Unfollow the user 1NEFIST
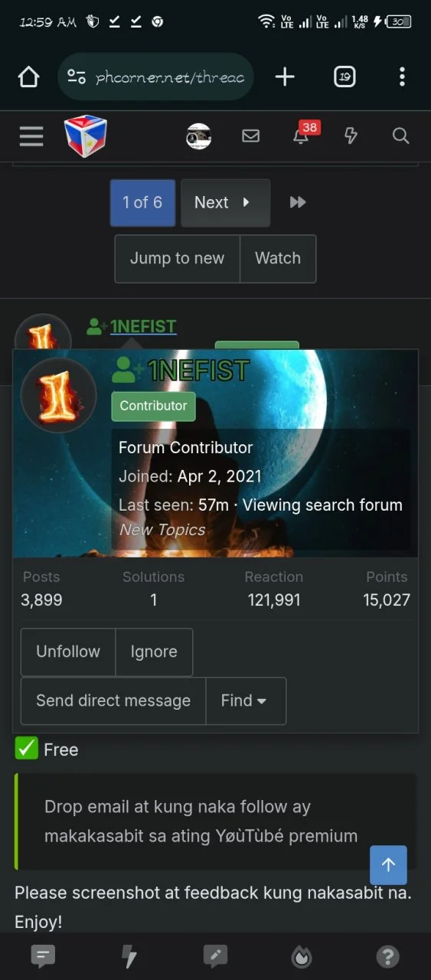Viewport: 431px width, 980px height. 68,652
